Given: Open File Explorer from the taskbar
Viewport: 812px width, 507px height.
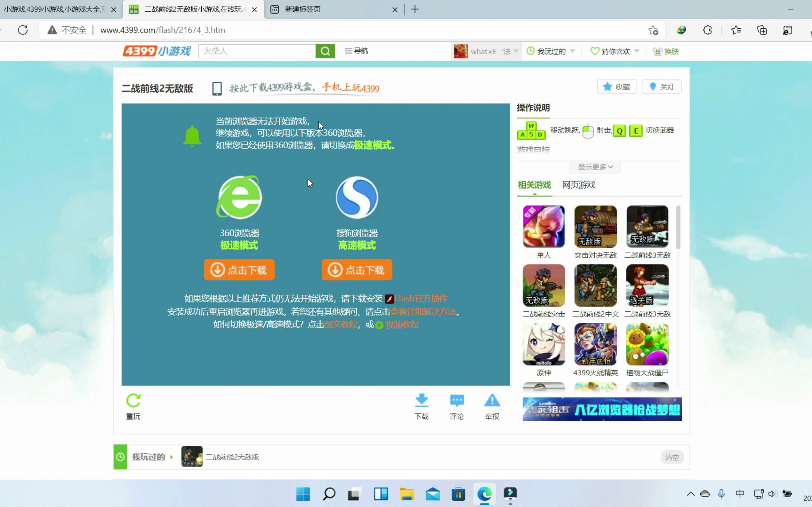Looking at the screenshot, I should pos(406,494).
